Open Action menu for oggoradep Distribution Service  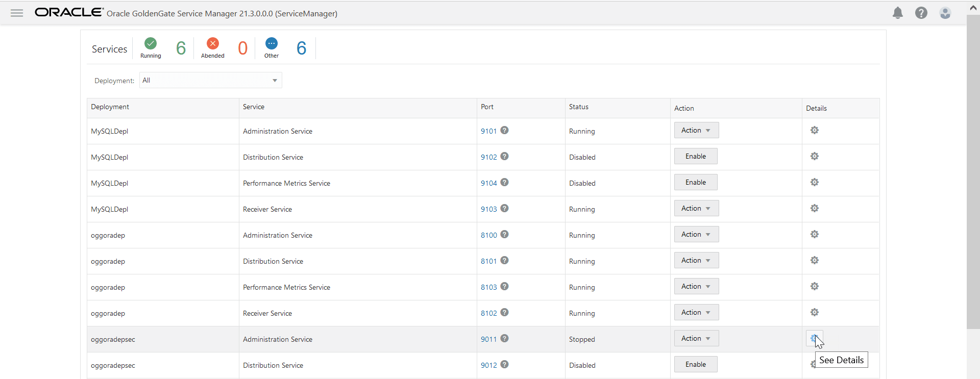tap(696, 261)
